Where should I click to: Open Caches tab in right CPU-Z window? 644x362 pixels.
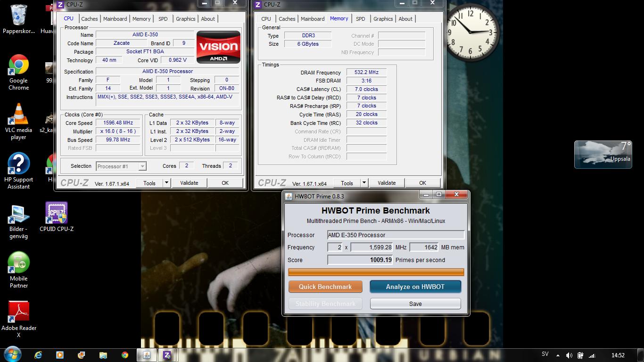(x=287, y=19)
